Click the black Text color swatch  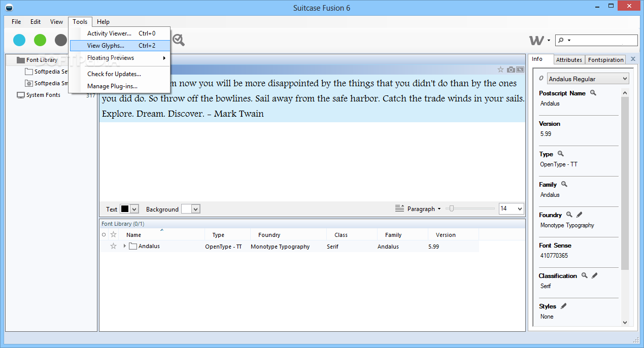click(x=125, y=209)
